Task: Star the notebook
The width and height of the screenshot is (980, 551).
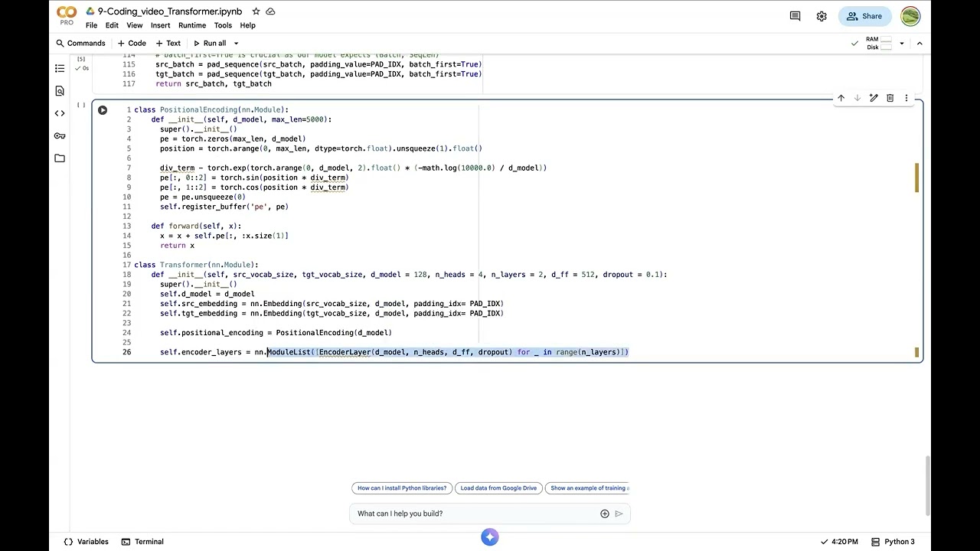Action: point(256,11)
